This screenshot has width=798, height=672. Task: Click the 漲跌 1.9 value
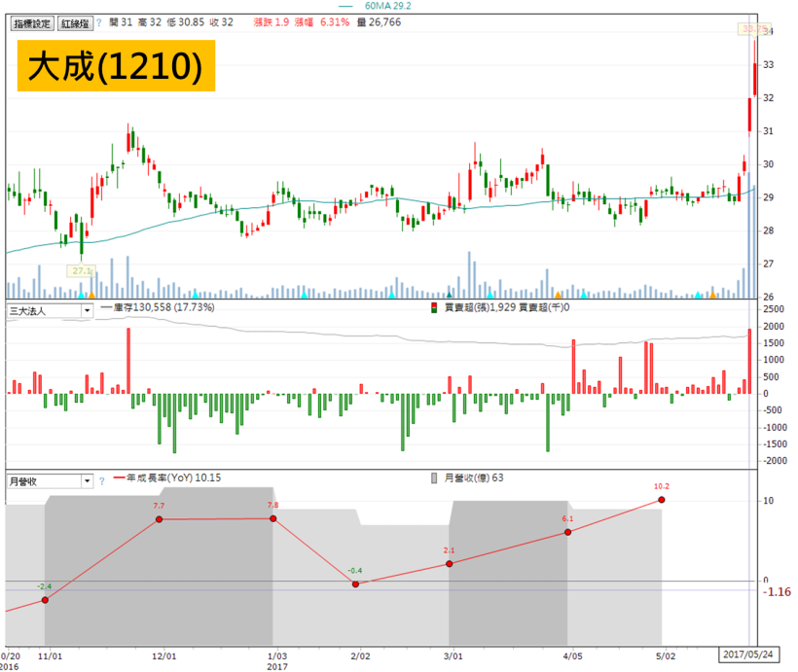pos(272,22)
